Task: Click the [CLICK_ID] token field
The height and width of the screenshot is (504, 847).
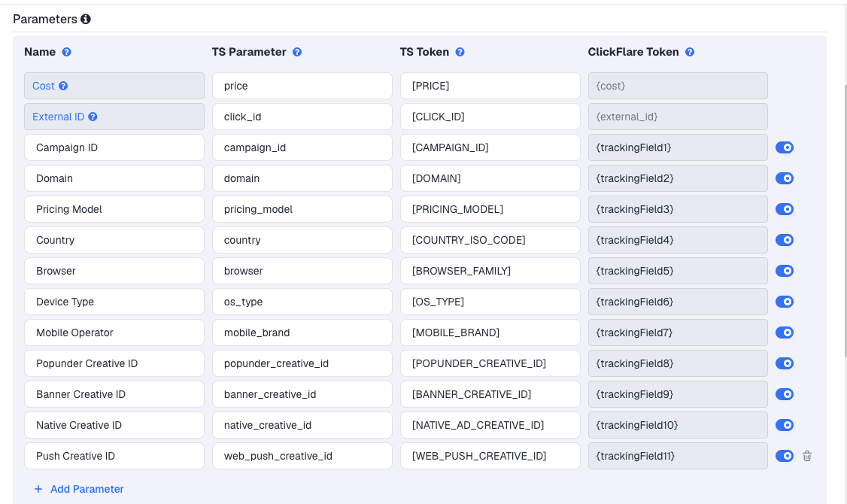Action: pos(490,117)
